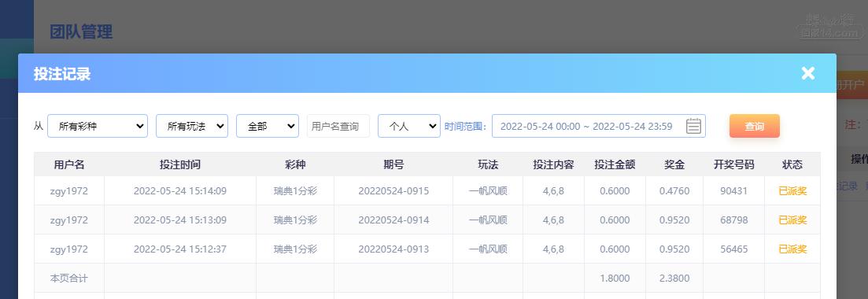Click 已派奖 status for issue 20220524-0914
The image size is (868, 299).
(792, 220)
